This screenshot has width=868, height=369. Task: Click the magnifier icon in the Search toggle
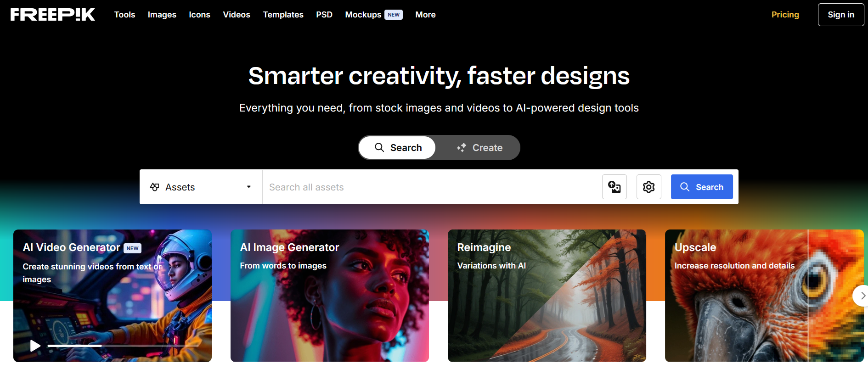click(x=379, y=147)
